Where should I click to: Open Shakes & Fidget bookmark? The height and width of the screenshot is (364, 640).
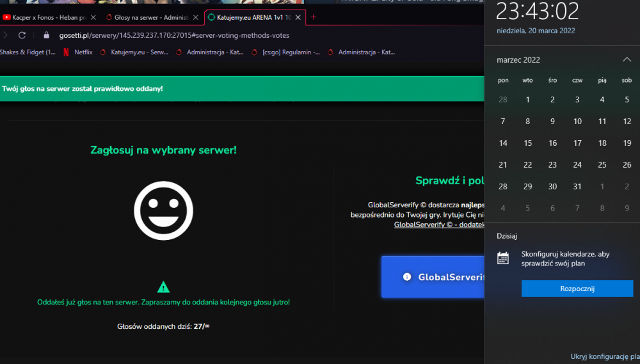tap(28, 52)
